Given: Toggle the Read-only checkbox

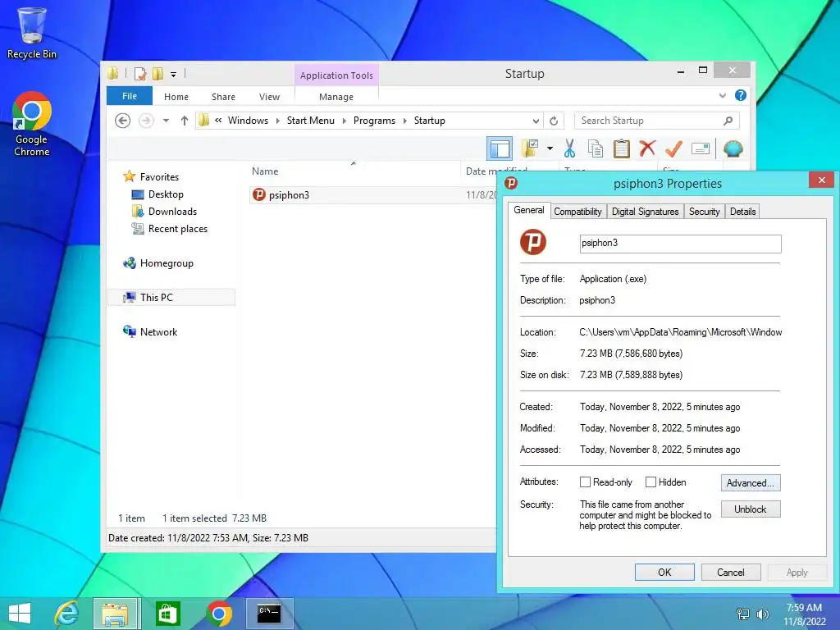Looking at the screenshot, I should tap(585, 482).
